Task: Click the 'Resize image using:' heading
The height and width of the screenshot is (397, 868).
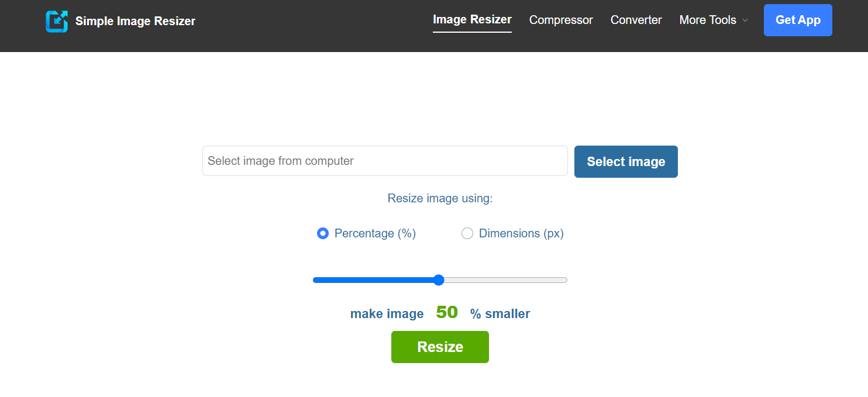Action: (x=440, y=198)
